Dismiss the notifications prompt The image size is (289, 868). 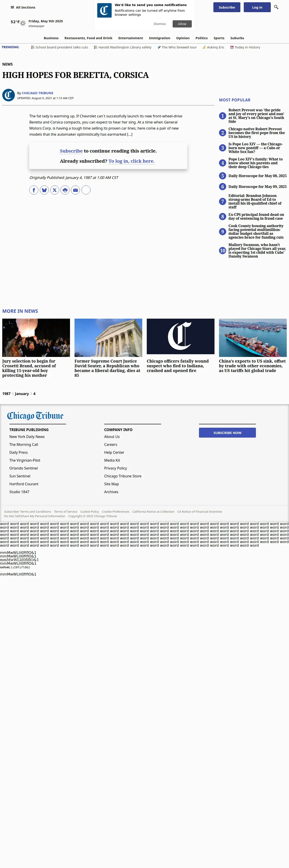point(160,24)
